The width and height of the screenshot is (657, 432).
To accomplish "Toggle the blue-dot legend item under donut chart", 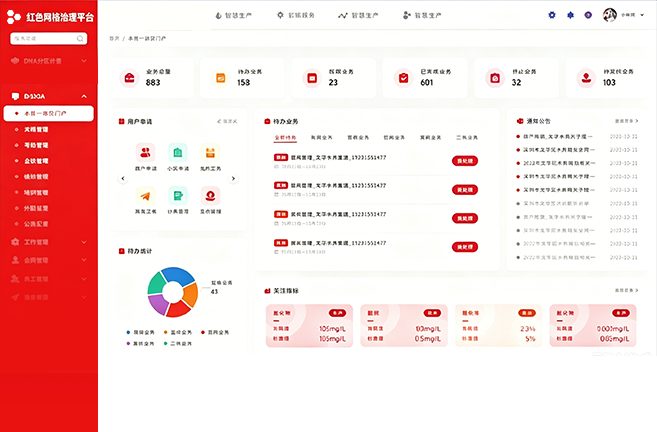I will point(140,332).
